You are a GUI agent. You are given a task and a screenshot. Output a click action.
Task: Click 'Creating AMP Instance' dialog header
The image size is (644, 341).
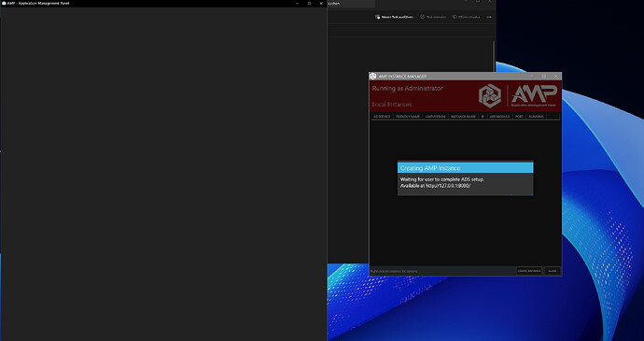466,168
